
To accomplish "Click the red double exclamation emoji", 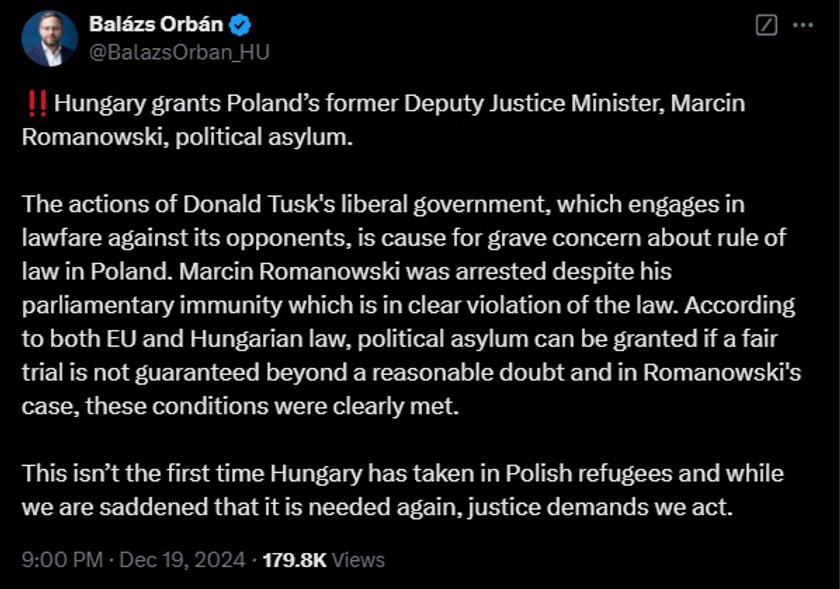I will (36, 103).
